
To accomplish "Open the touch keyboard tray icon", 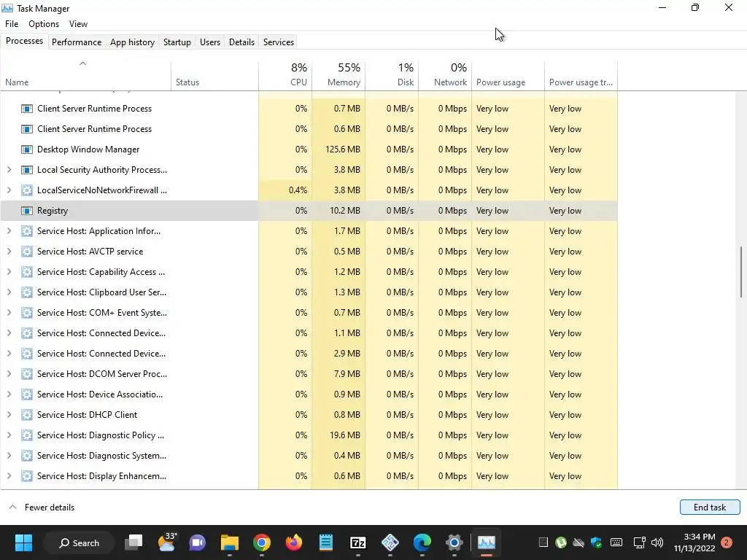I will point(616,542).
